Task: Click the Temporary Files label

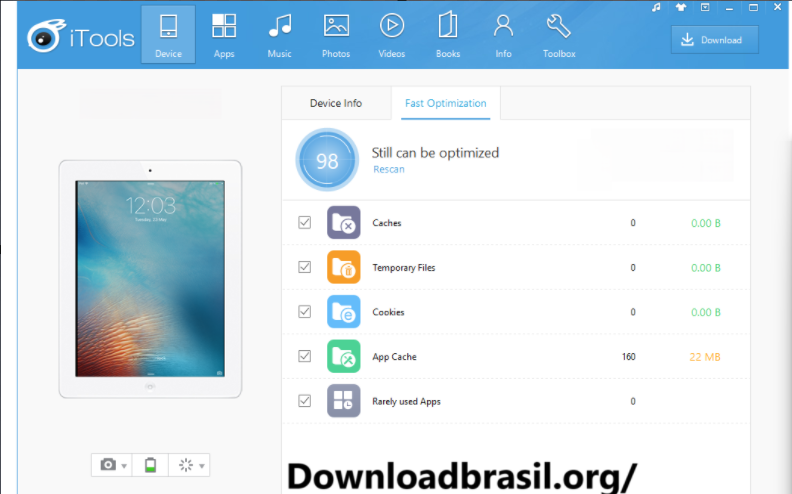Action: click(x=404, y=268)
